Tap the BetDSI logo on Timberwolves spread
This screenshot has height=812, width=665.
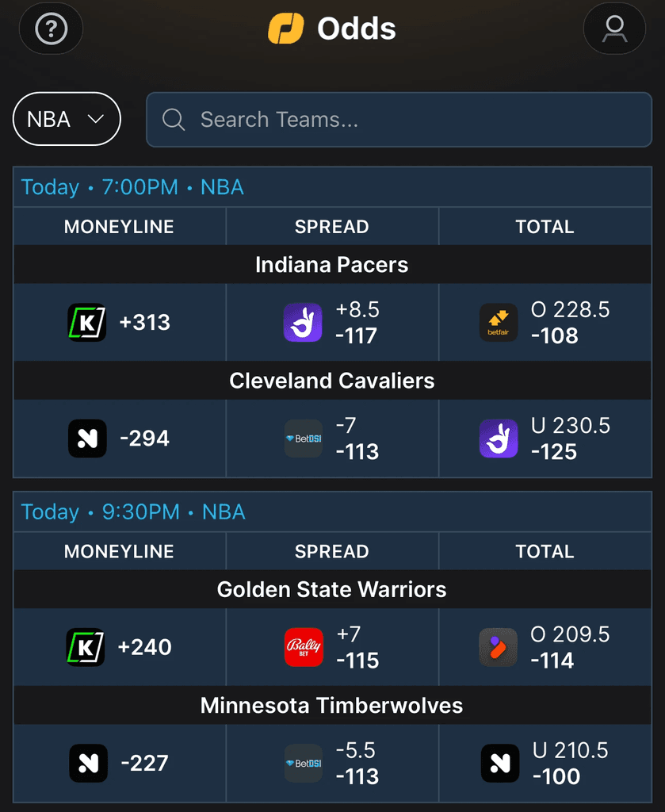[304, 764]
